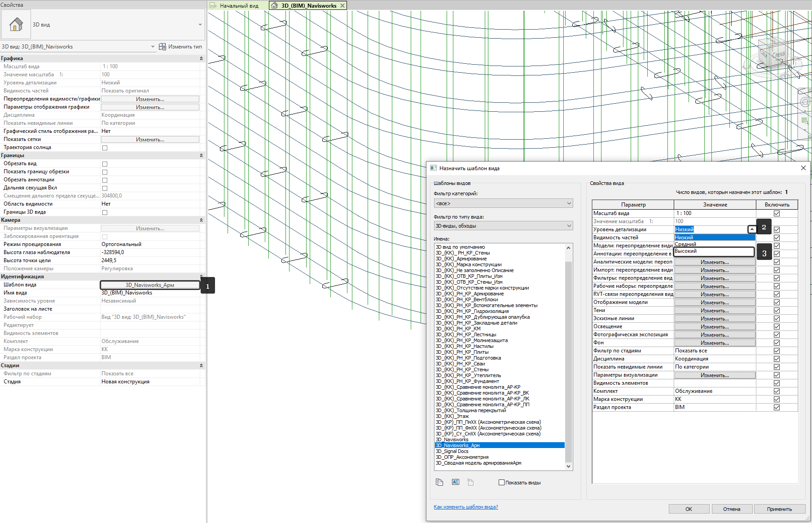The height and width of the screenshot is (523, 812).
Task: Click the 'Применить' button
Action: click(x=779, y=509)
